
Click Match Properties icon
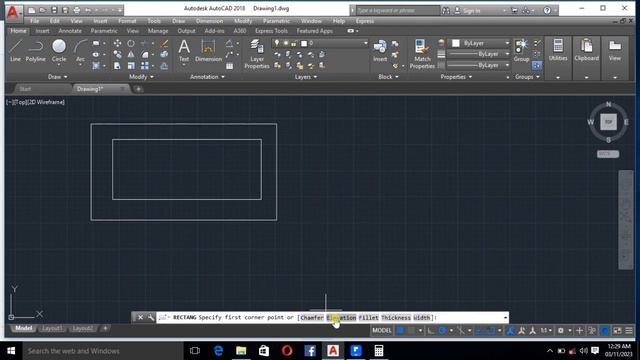tap(422, 53)
